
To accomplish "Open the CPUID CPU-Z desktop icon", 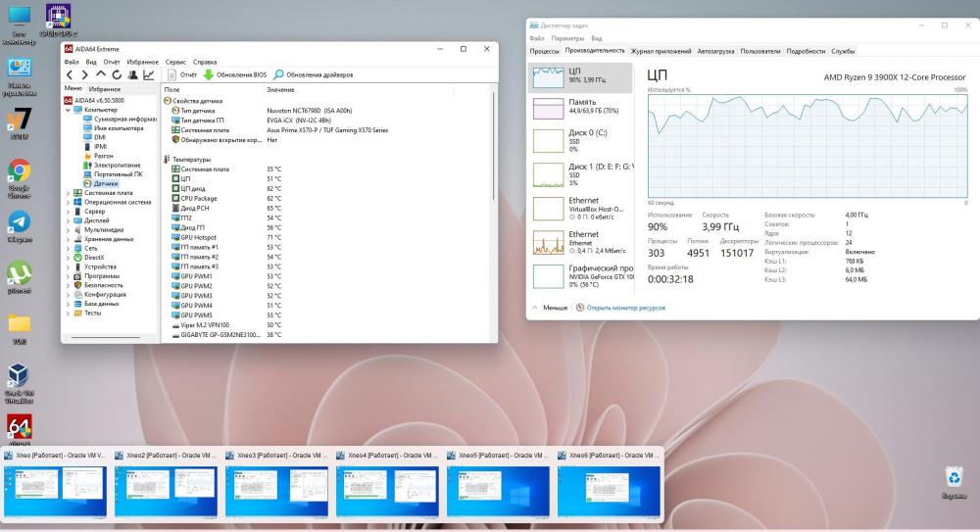I will click(58, 17).
